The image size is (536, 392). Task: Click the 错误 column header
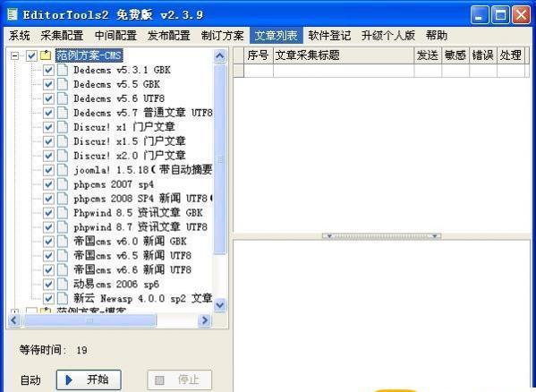click(x=483, y=55)
